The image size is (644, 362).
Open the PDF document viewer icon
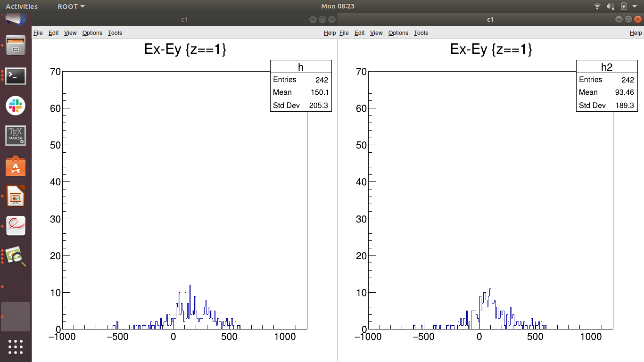(x=16, y=226)
